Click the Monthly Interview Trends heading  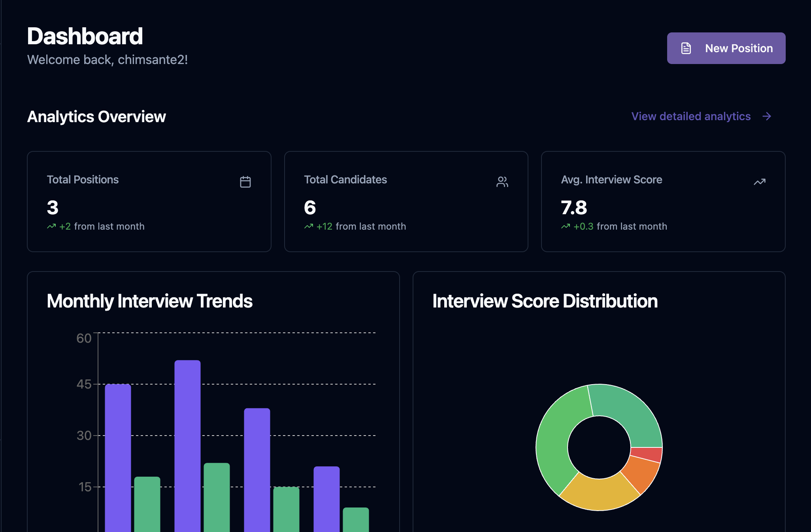149,301
